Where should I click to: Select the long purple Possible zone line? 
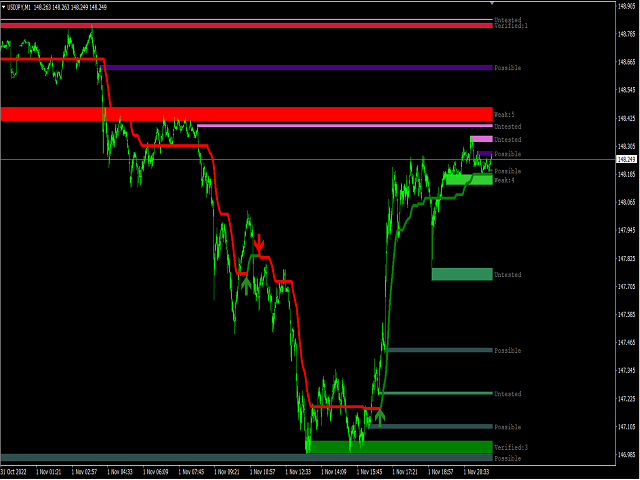(298, 67)
